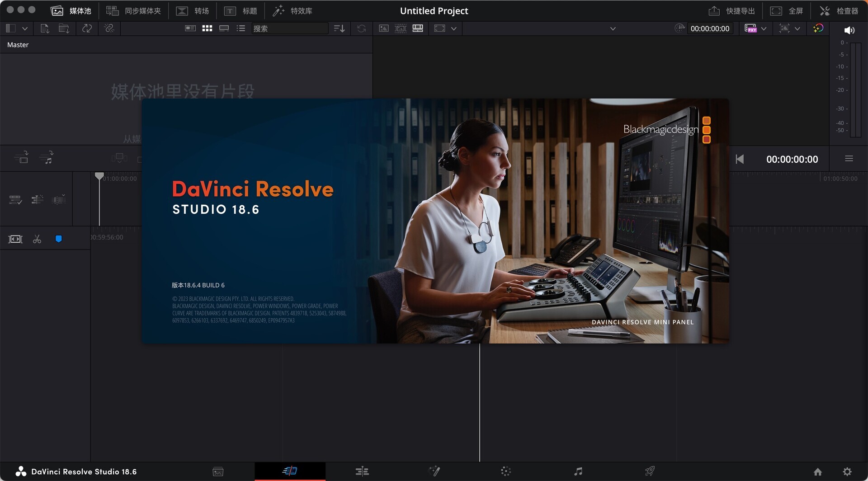This screenshot has height=481, width=868.
Task: Click the sync clips icon
Action: 87,28
